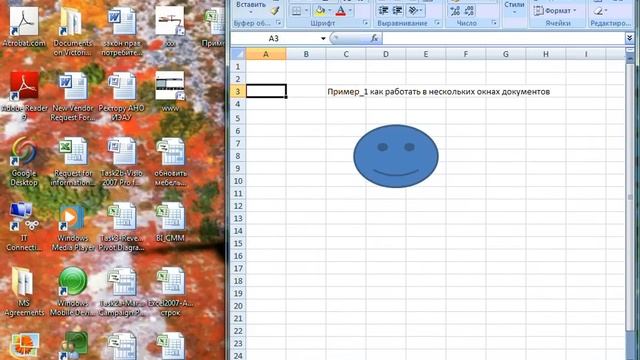This screenshot has width=640, height=360.
Task: Select the Task2a-Mar... Campaign P... file icon
Action: [x=122, y=292]
